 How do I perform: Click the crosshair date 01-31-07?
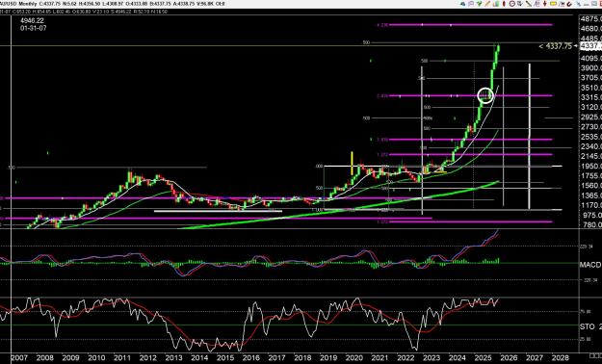click(34, 28)
